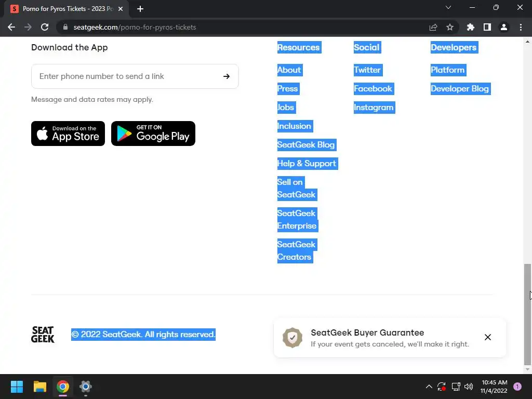532x399 pixels.
Task: Open the Settings gear taskbar icon
Action: coord(86,387)
